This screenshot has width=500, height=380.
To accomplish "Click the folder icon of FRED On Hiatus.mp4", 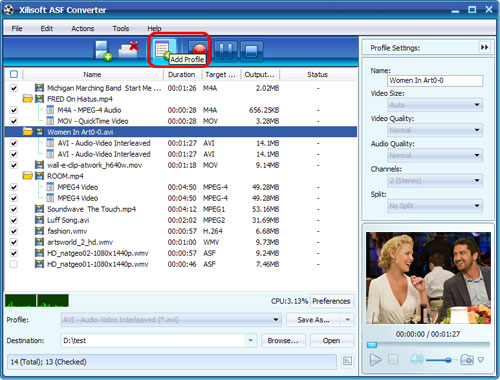I will click(28, 99).
